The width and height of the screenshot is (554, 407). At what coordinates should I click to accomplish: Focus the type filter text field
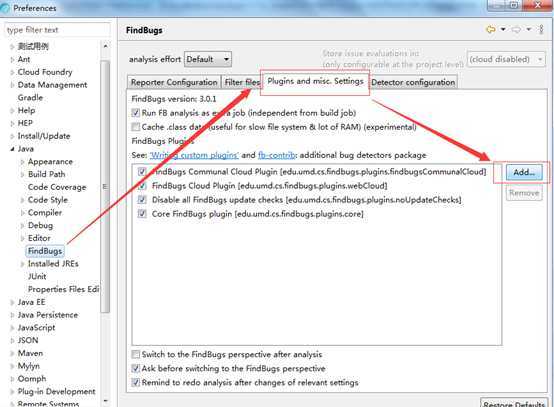(x=57, y=30)
